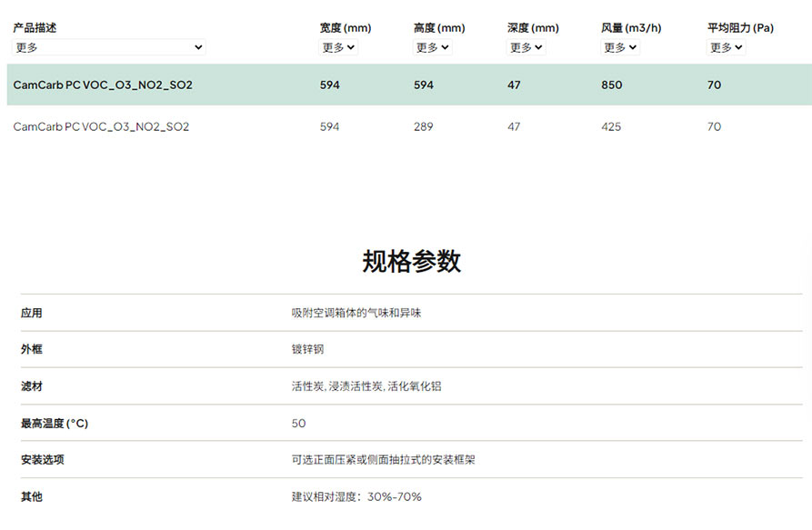Click the 应用 specification label
The width and height of the screenshot is (812, 530).
(x=32, y=313)
